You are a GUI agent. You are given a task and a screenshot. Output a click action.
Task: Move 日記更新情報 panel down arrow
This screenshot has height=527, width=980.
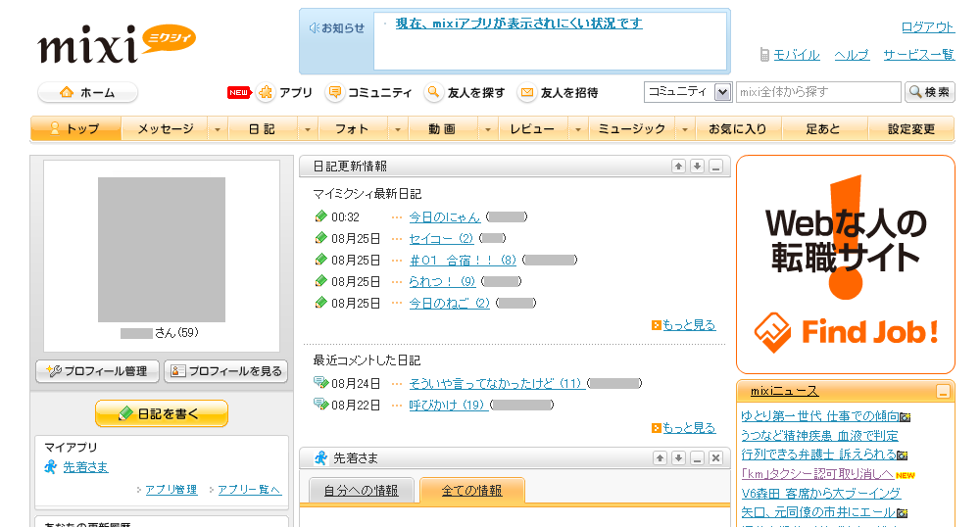698,167
